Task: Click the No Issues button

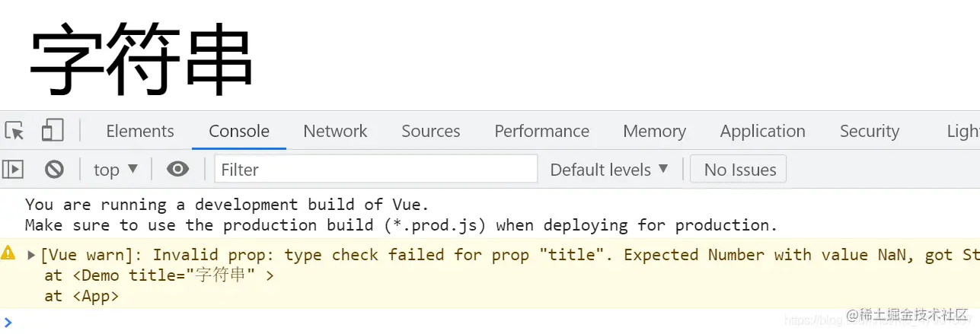Action: 738,170
